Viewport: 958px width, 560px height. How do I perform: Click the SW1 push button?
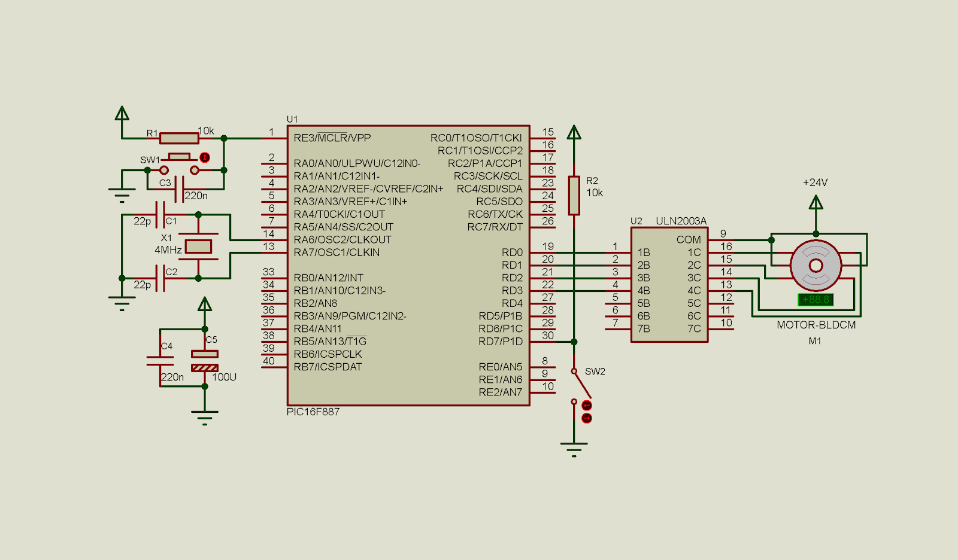(179, 163)
